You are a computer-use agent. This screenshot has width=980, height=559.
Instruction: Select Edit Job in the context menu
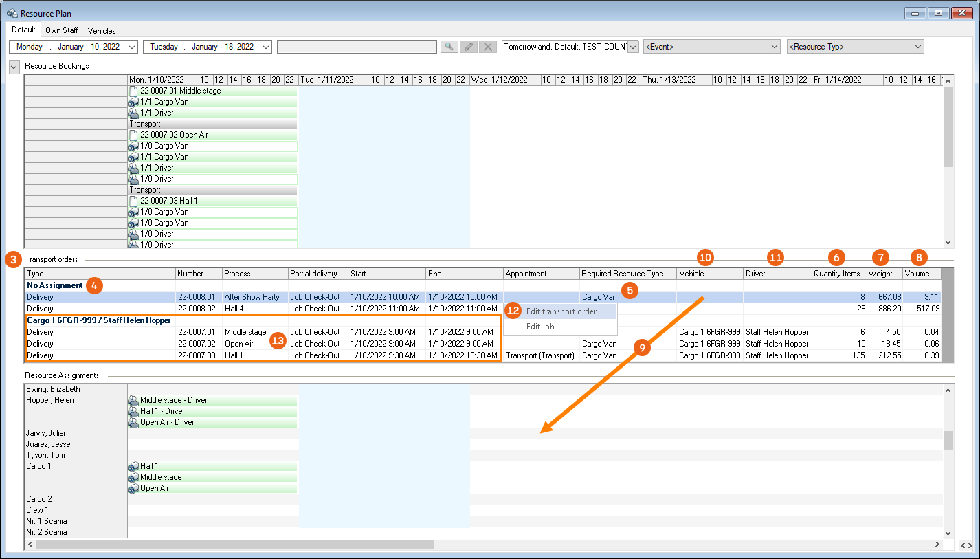click(x=540, y=327)
